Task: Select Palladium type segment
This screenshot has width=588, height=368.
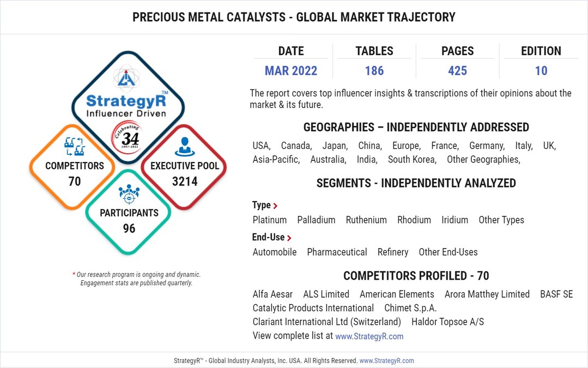Action: [x=316, y=220]
